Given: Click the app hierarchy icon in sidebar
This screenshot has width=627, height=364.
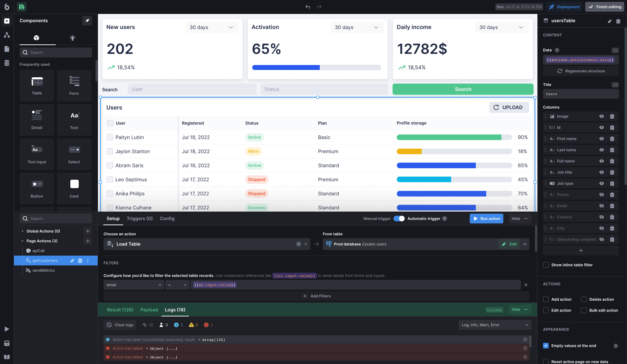Looking at the screenshot, I should point(7,35).
